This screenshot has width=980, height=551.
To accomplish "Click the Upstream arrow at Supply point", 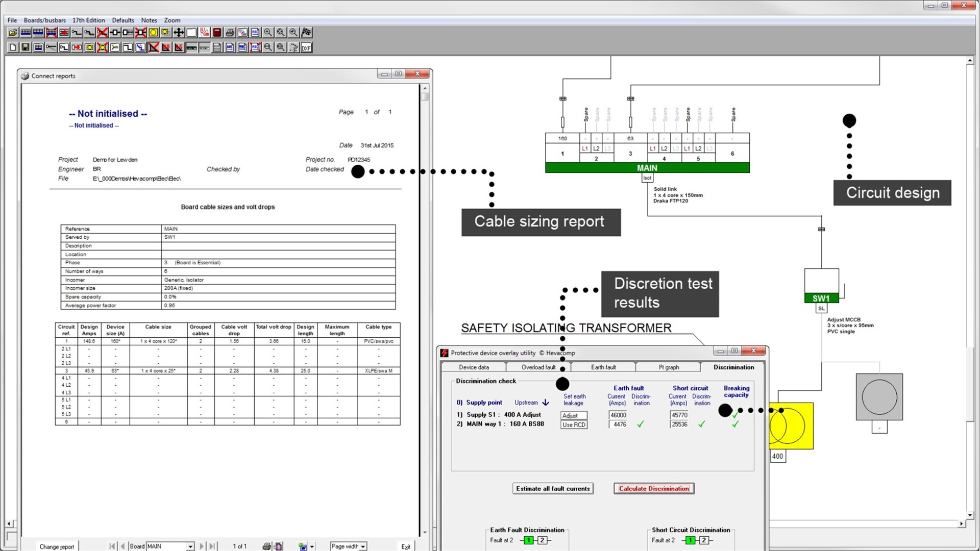I will [546, 403].
